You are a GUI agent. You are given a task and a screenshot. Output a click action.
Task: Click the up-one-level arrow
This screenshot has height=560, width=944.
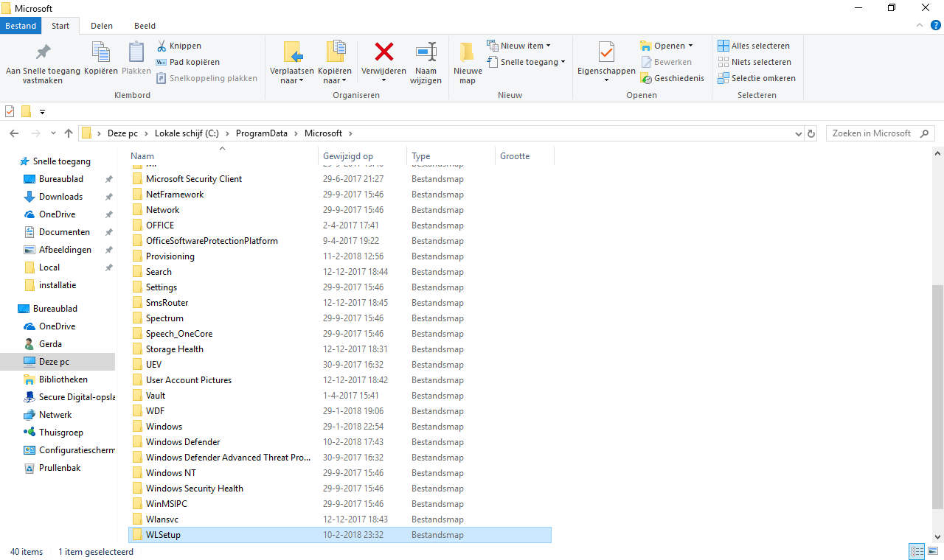click(69, 133)
